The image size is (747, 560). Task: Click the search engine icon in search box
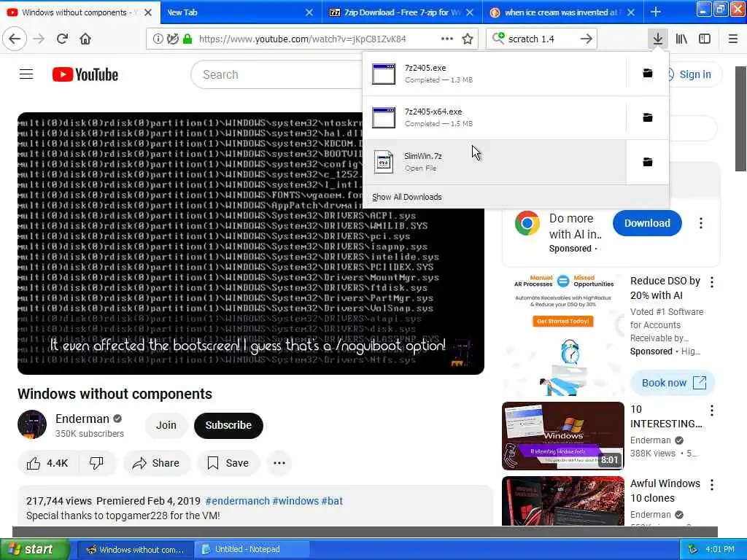[498, 38]
